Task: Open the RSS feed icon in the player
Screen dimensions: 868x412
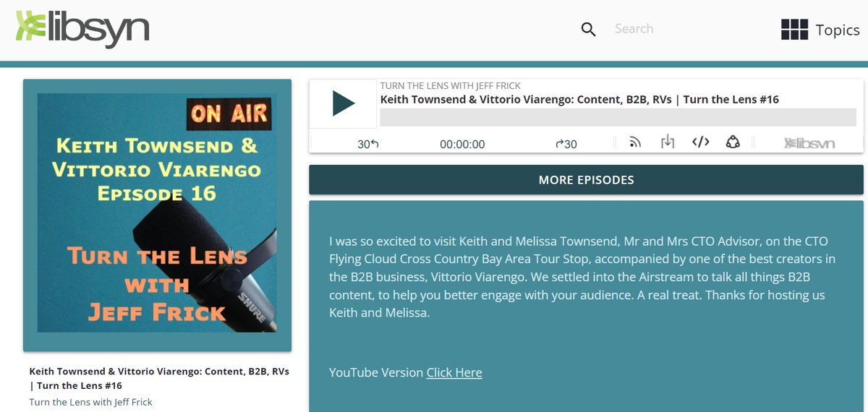Action: [635, 142]
